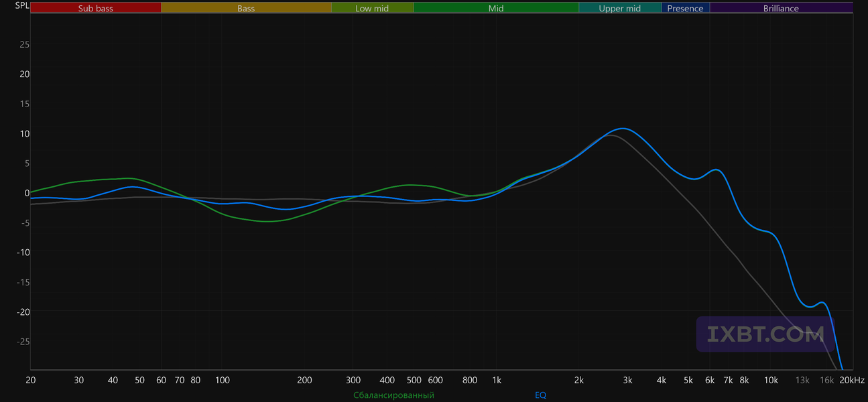Click the 100 Hz axis tick label

pyautogui.click(x=223, y=380)
